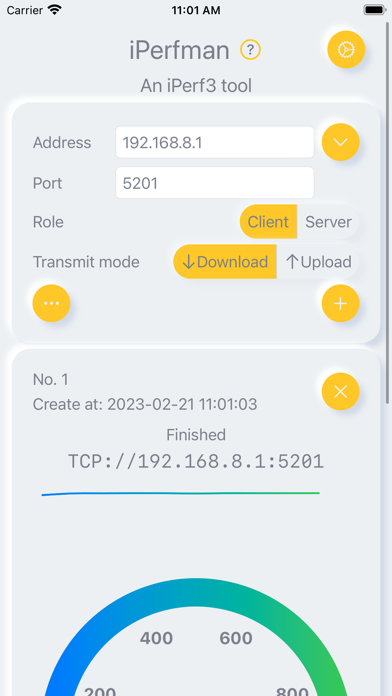
Task: Tap the Wi-Fi status bar icon
Action: coord(55,10)
